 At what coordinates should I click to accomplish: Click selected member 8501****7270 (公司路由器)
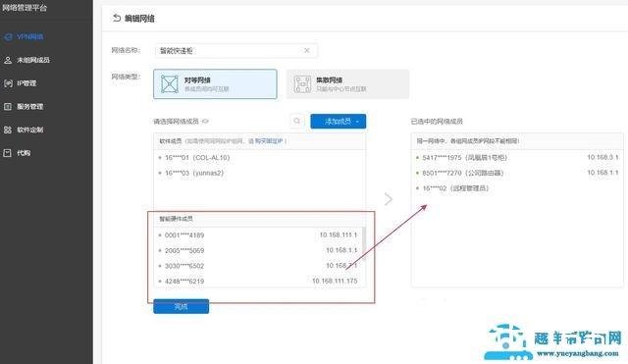[x=517, y=173]
